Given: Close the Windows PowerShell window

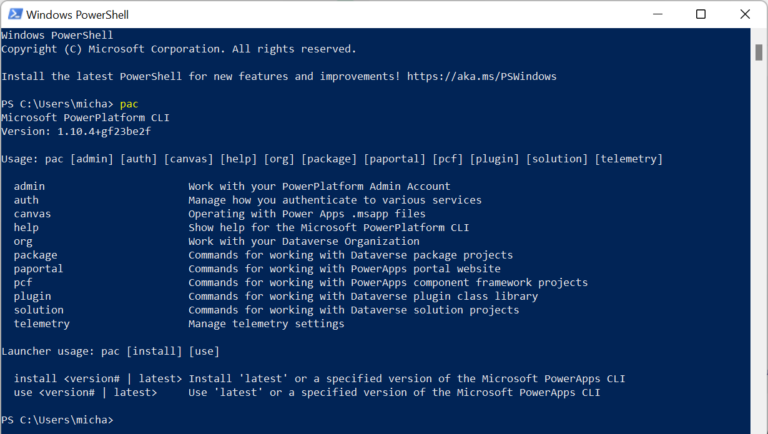Looking at the screenshot, I should pyautogui.click(x=745, y=15).
